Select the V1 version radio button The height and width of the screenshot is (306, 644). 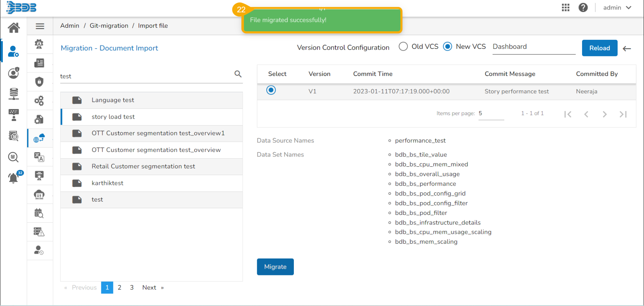pyautogui.click(x=271, y=90)
